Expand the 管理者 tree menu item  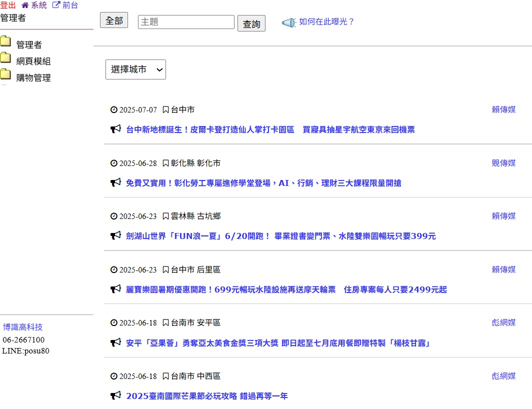tap(29, 45)
